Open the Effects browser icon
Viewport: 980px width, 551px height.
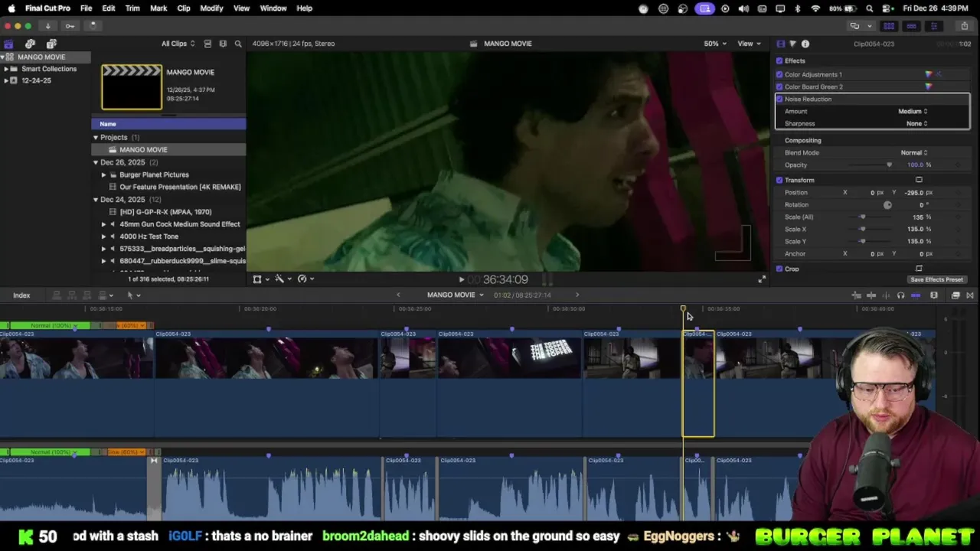(x=955, y=295)
